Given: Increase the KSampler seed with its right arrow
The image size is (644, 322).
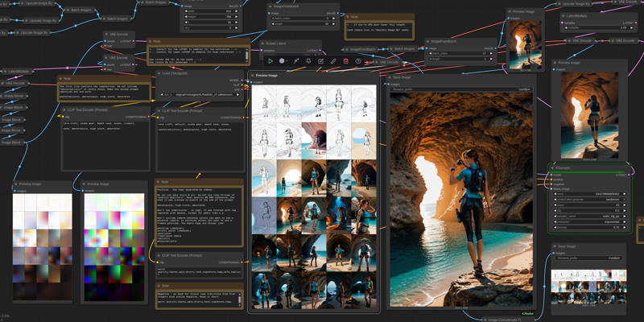Looking at the screenshot, I should click(x=625, y=193).
